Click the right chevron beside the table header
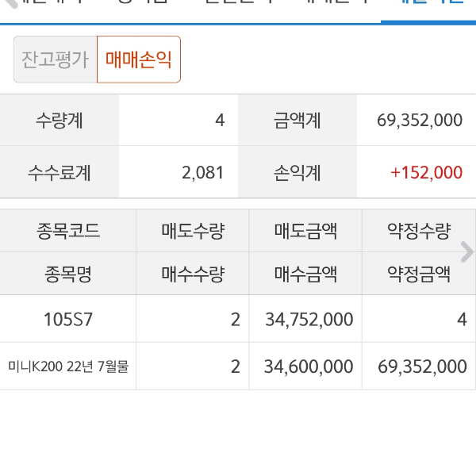This screenshot has height=476, width=476. [466, 251]
